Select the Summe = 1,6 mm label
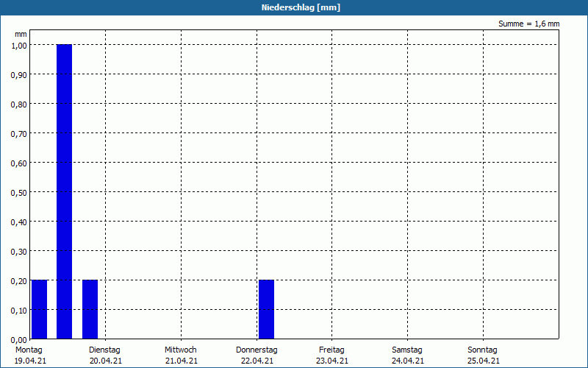Viewport: 588px width, 368px height. (x=528, y=24)
